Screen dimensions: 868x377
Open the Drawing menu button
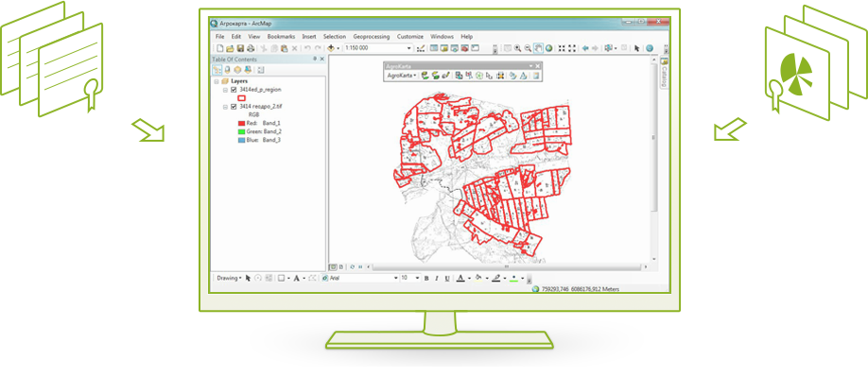(x=229, y=278)
